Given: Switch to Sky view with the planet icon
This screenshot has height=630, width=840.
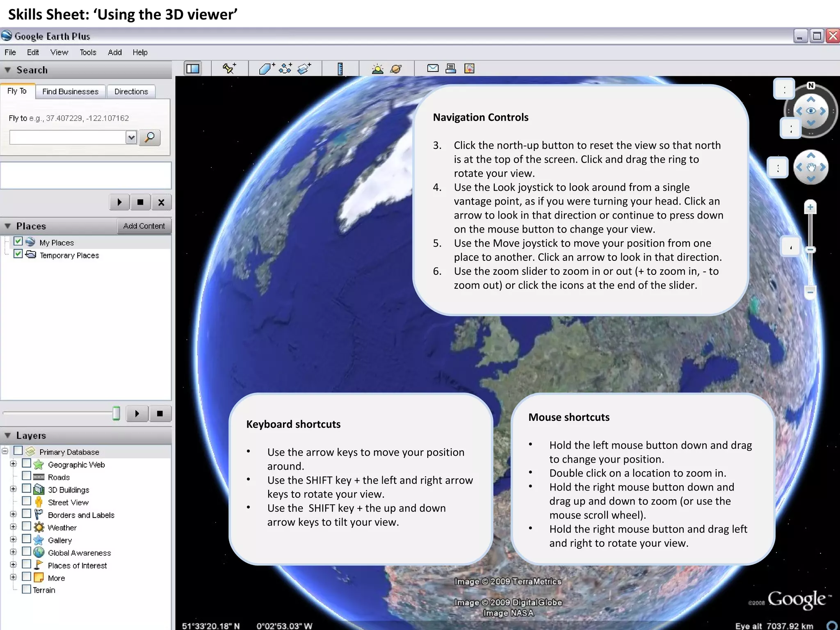Looking at the screenshot, I should pyautogui.click(x=396, y=68).
